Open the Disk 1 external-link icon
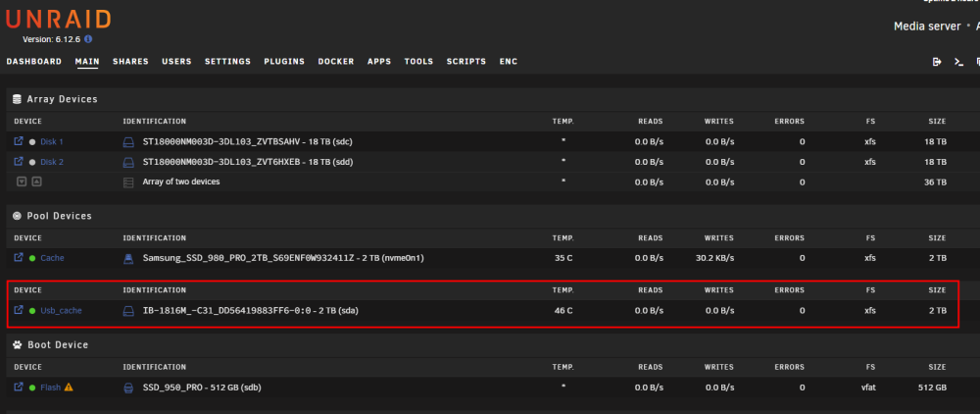The image size is (980, 414). [19, 141]
